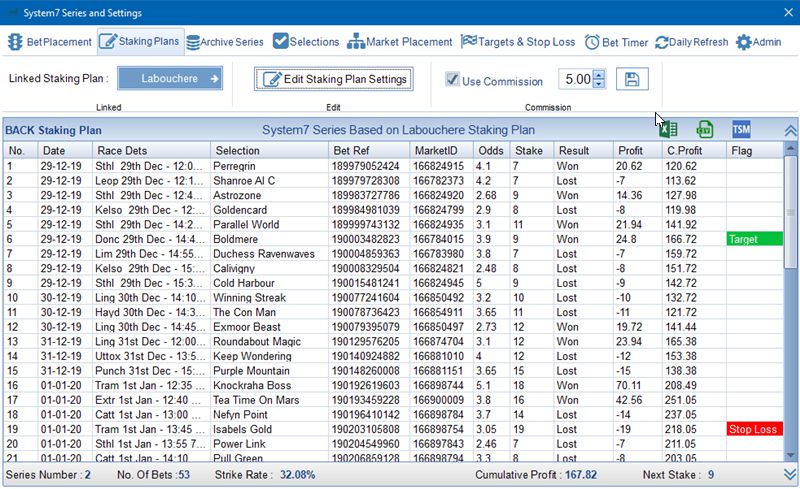Open the Admin settings tab
Viewport: 800px width, 489px height.
759,42
